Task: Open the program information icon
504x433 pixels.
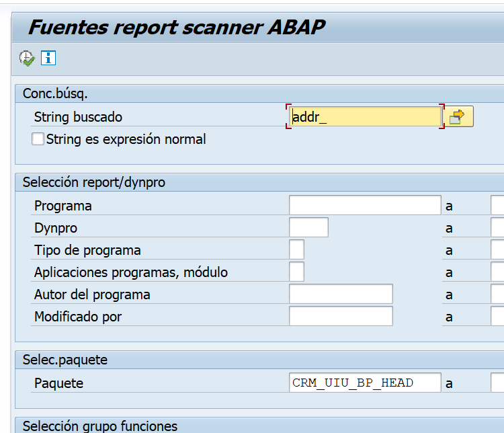Action: 48,58
